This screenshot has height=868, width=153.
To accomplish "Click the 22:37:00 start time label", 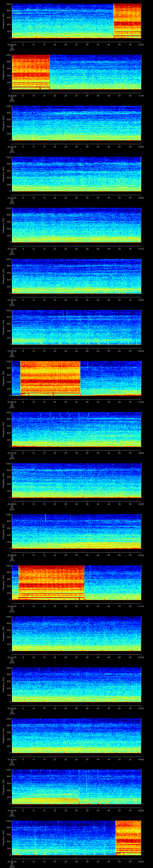I will coord(12,453).
